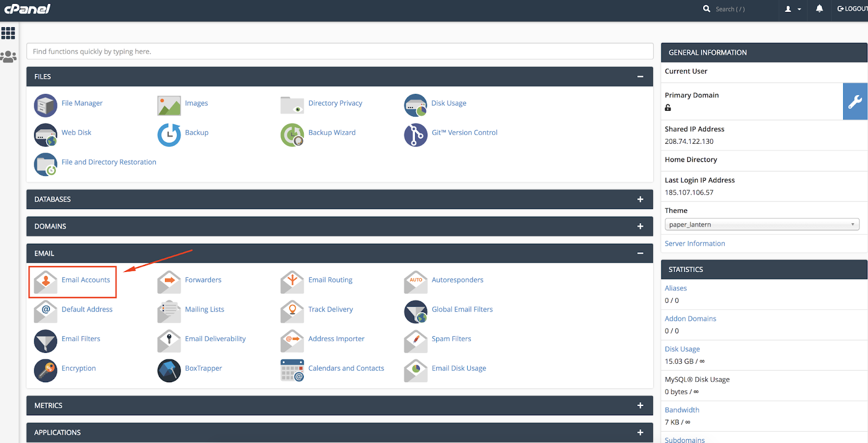Click the Calendars and Contacts text link

[346, 368]
